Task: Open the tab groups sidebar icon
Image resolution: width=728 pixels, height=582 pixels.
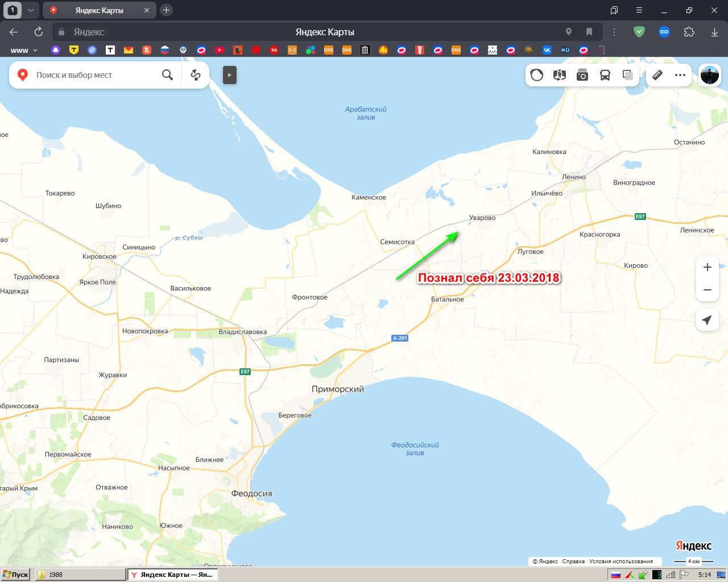Action: coord(614,10)
